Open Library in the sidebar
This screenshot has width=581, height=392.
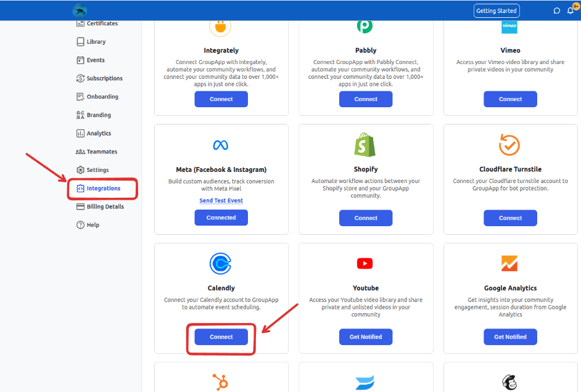click(x=91, y=42)
